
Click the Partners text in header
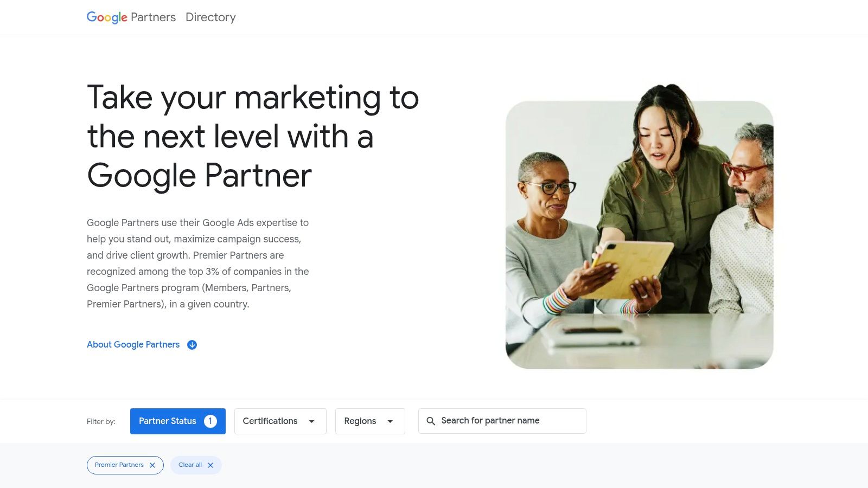coord(153,17)
